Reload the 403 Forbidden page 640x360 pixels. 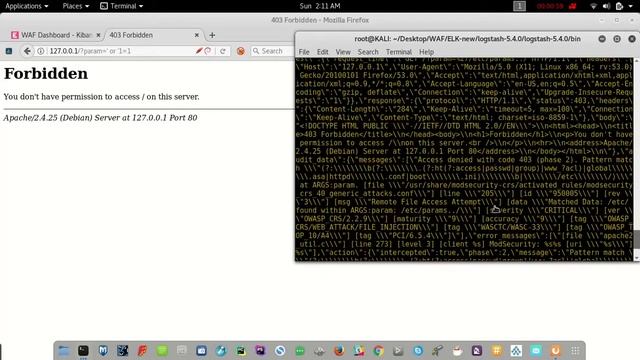pos(222,51)
